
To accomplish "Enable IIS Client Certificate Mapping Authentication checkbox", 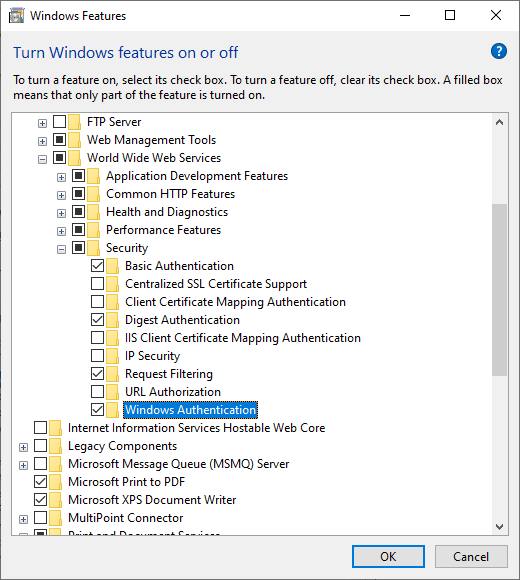I will [x=97, y=337].
